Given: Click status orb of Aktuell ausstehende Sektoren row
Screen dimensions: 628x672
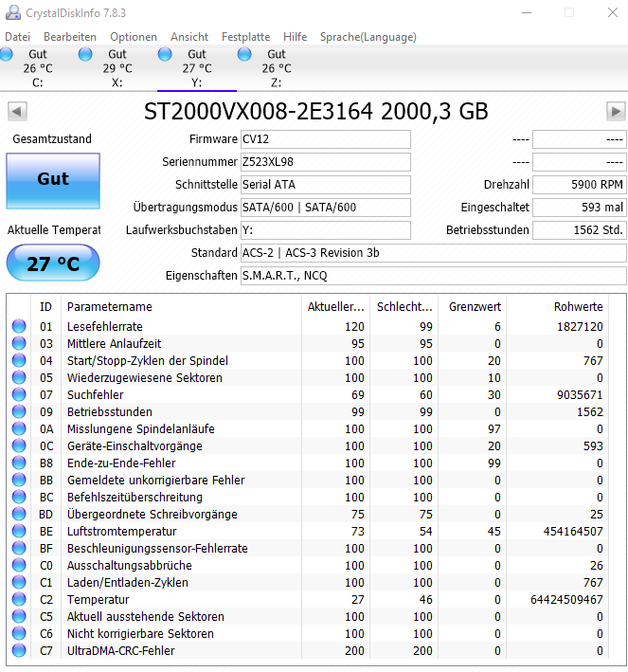Looking at the screenshot, I should pyautogui.click(x=19, y=617).
